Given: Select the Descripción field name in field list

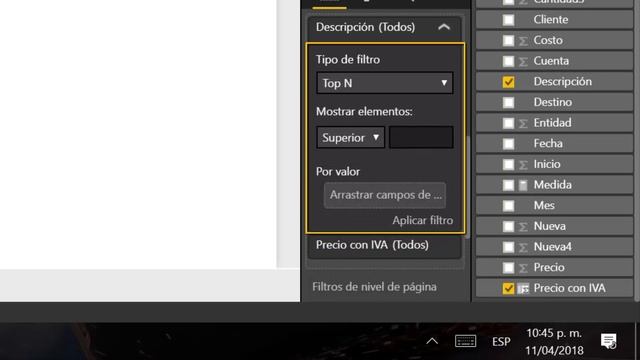Looking at the screenshot, I should point(562,82).
